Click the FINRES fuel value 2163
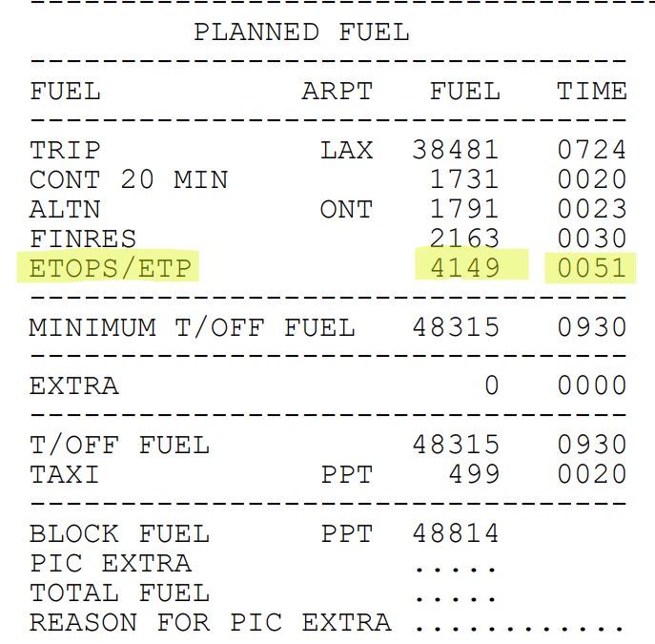Image resolution: width=655 pixels, height=644 pixels. pyautogui.click(x=465, y=239)
